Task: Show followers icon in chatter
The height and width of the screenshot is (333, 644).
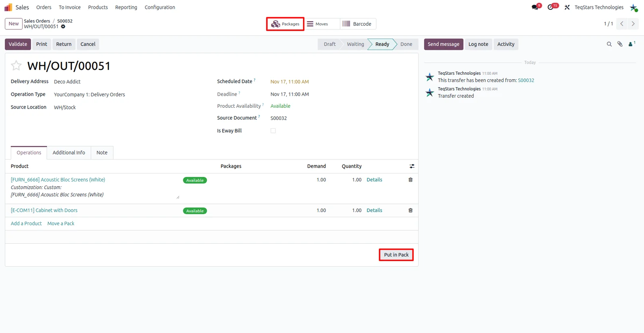Action: click(632, 44)
